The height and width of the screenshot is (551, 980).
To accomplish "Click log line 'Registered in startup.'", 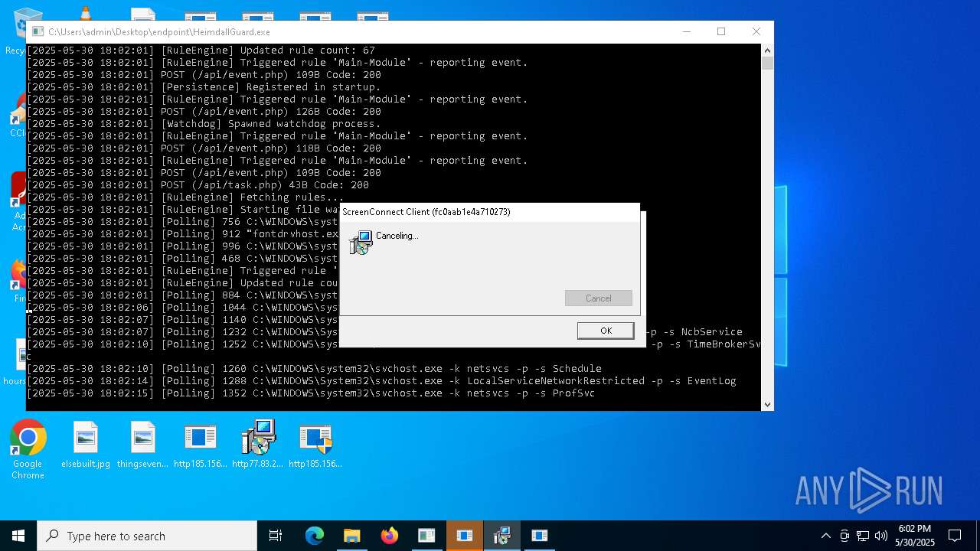I will [x=204, y=86].
